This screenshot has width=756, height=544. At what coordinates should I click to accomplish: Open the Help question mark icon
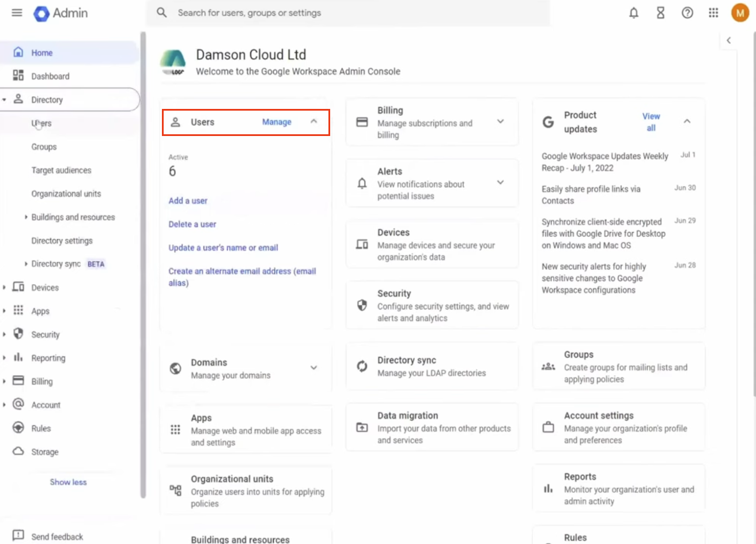[x=687, y=12]
